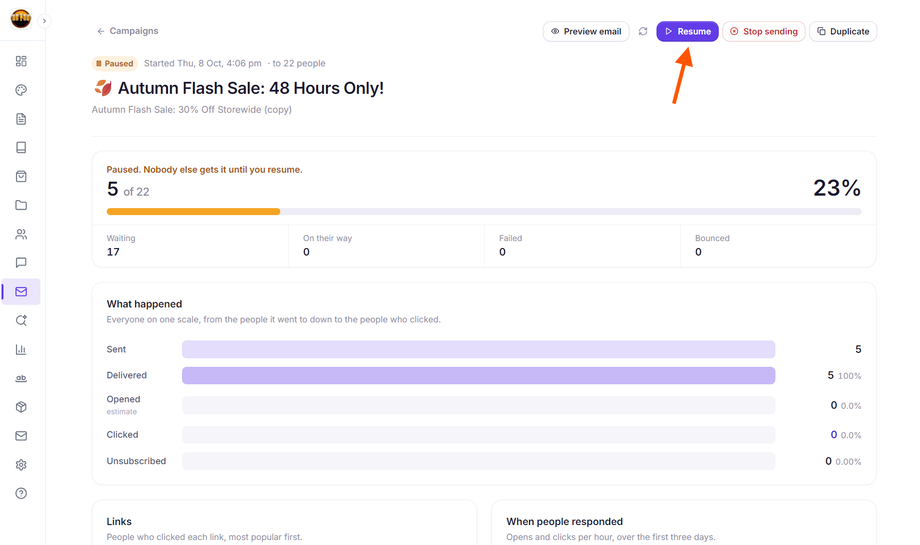Screen dimensions: 920x545
Task: Open the contacts people icon in sidebar
Action: click(x=21, y=234)
